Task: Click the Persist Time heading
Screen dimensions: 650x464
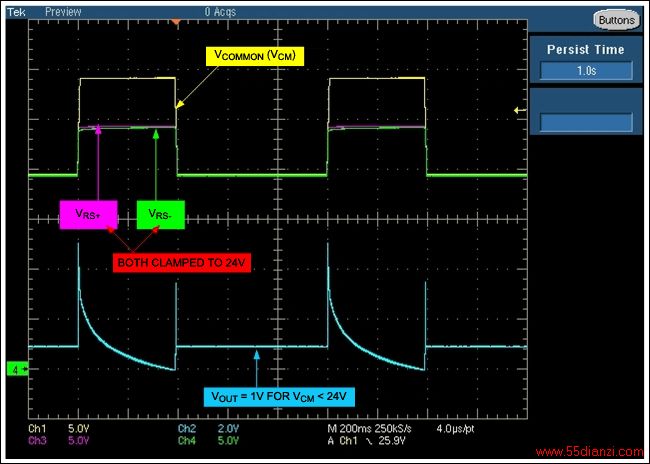Action: tap(585, 50)
